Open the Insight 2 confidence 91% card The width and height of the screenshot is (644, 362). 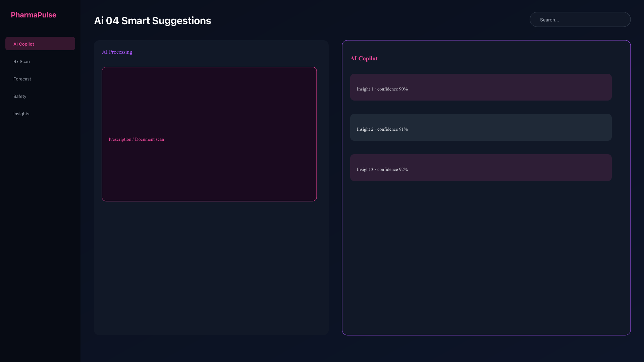(x=481, y=127)
